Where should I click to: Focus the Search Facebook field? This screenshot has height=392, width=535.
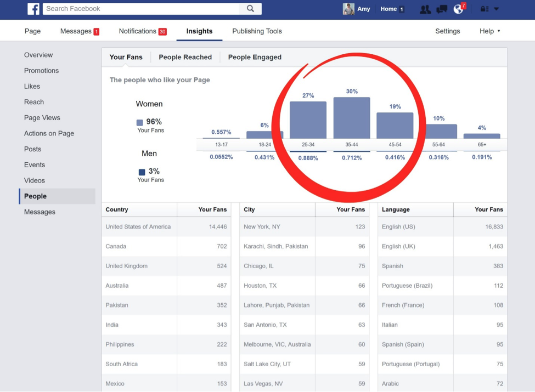tap(141, 9)
